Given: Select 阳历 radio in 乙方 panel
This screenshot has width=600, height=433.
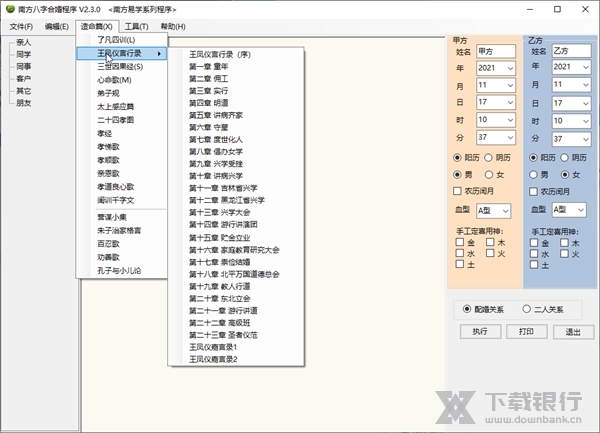Looking at the screenshot, I should [x=533, y=158].
